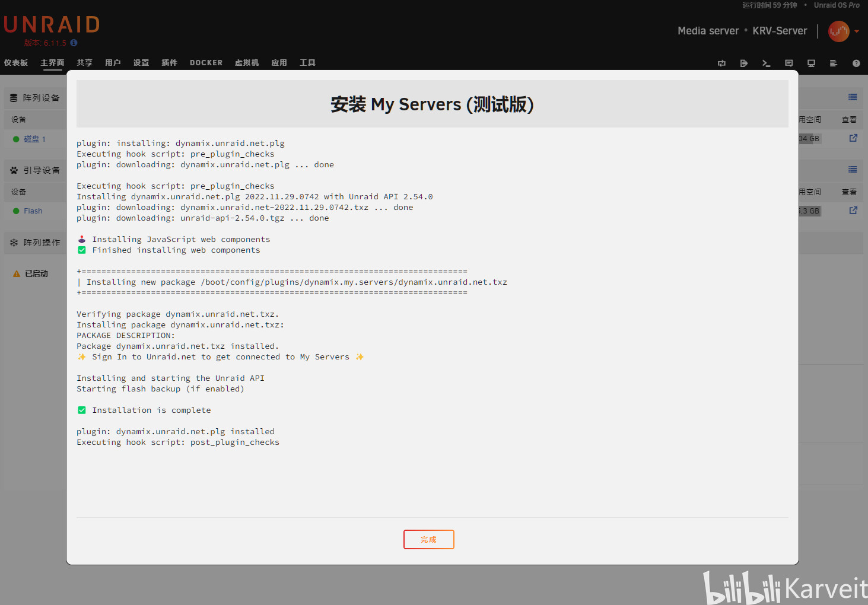Click the monitor info icon
Image resolution: width=868 pixels, height=605 pixels.
coord(811,63)
